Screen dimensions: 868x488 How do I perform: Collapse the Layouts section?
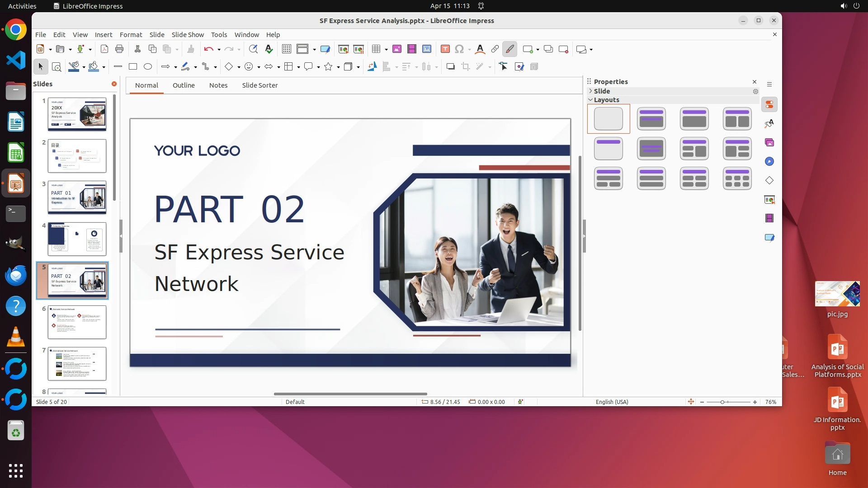tap(590, 100)
